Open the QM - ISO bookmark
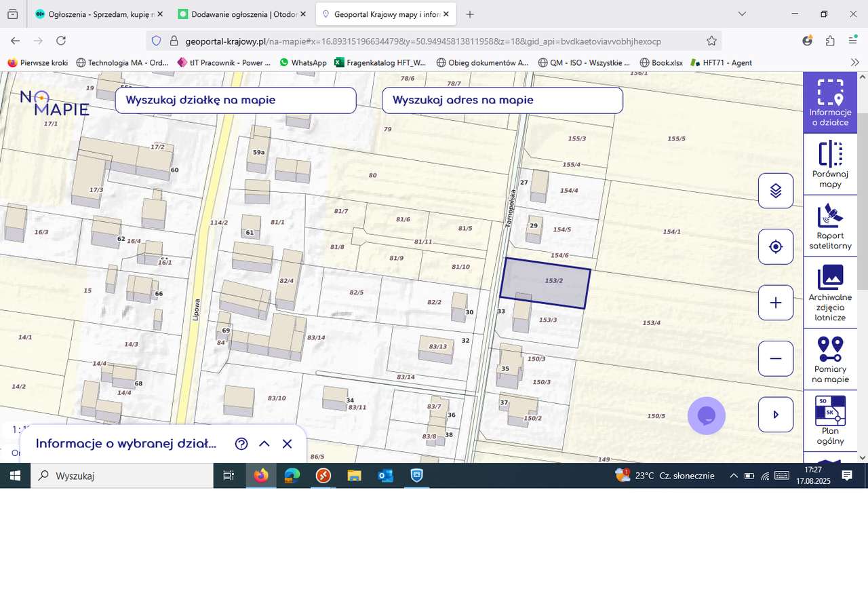868x604 pixels. tap(584, 62)
